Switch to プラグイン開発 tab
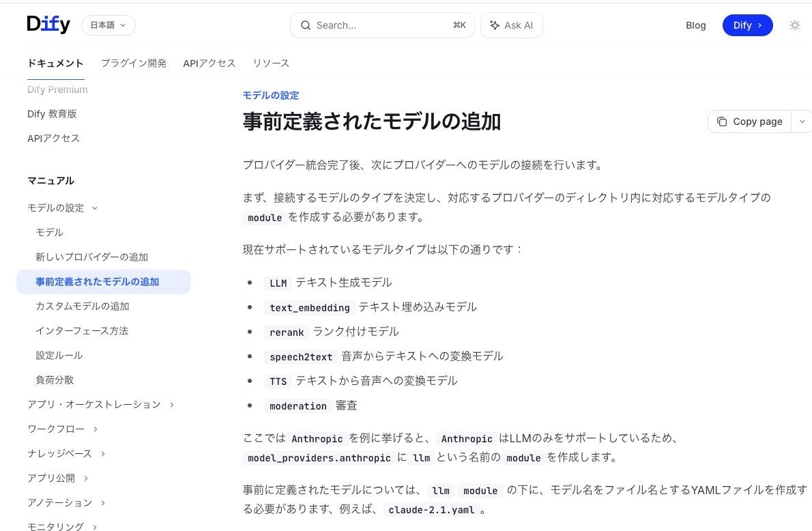Image resolution: width=812 pixels, height=531 pixels. tap(134, 63)
